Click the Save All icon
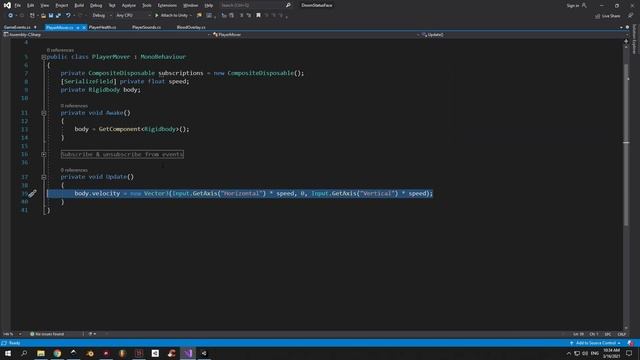640x360 pixels. (x=58, y=16)
